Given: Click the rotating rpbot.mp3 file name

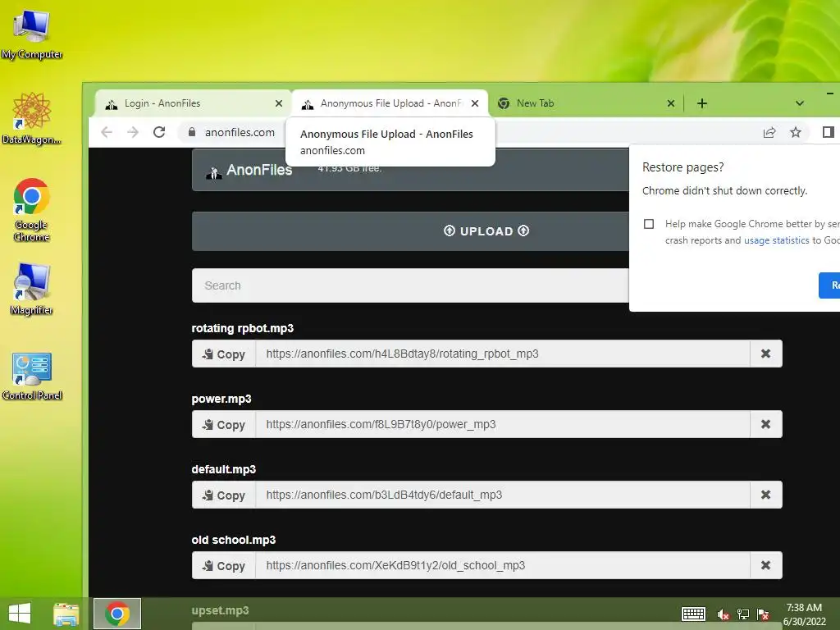Looking at the screenshot, I should click(243, 328).
